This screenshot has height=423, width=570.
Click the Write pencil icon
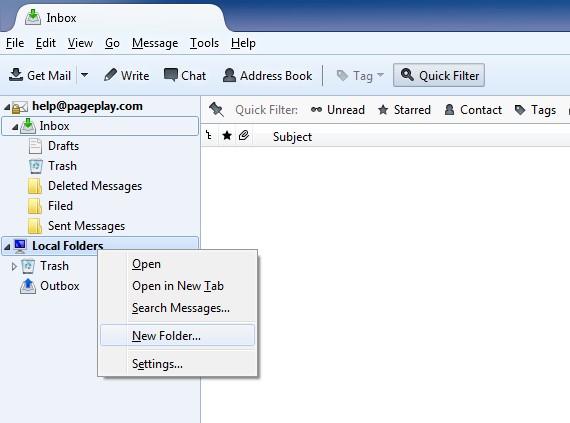(110, 75)
